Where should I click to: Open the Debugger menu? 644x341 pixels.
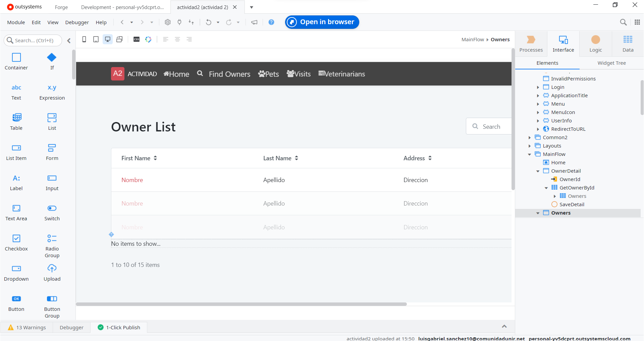point(77,22)
